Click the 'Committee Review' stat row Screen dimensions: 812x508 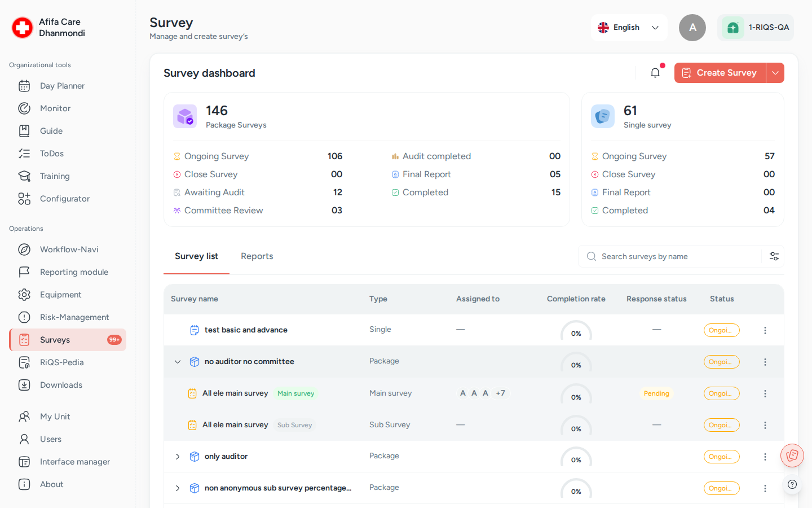258,211
